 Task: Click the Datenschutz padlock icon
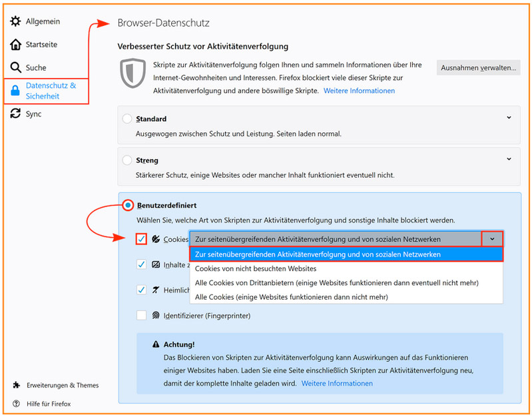(x=15, y=91)
